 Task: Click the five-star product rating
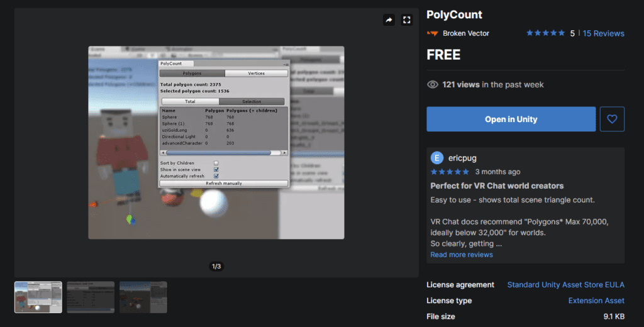pyautogui.click(x=545, y=33)
